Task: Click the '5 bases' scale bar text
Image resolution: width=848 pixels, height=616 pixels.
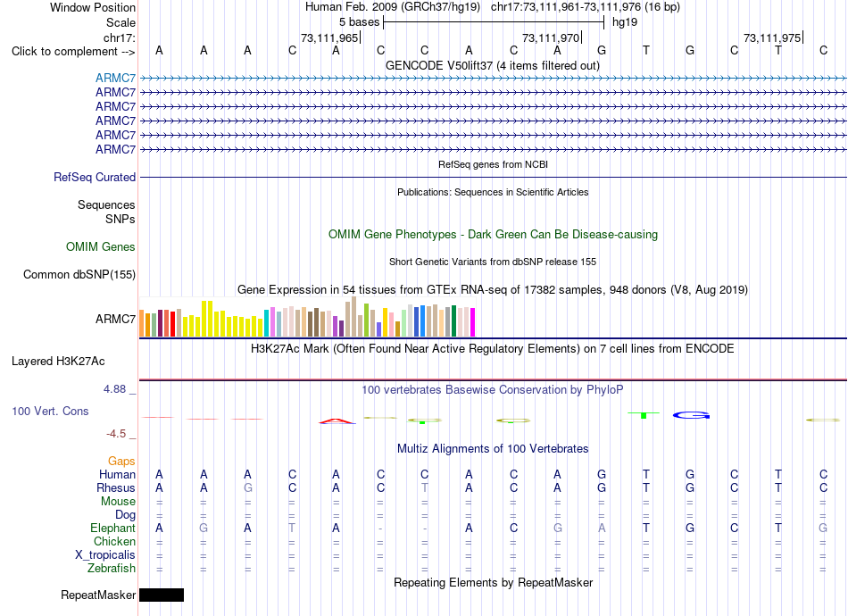Action: (359, 22)
